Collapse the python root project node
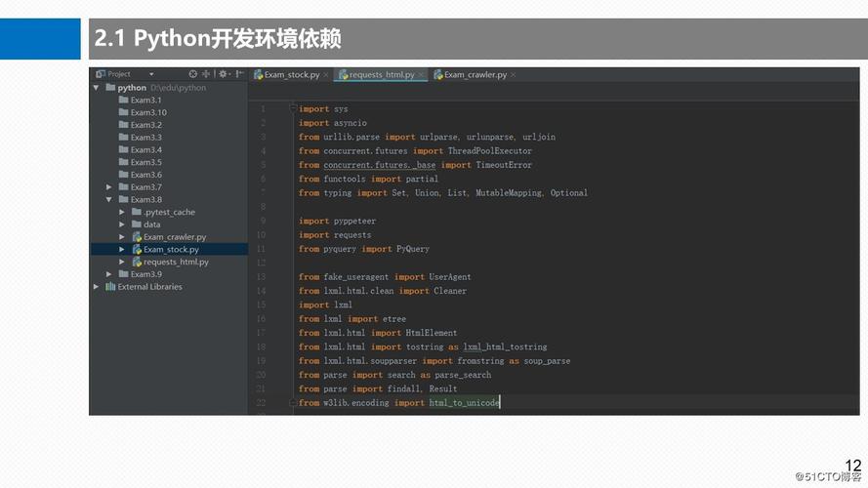868x488 pixels. point(97,88)
